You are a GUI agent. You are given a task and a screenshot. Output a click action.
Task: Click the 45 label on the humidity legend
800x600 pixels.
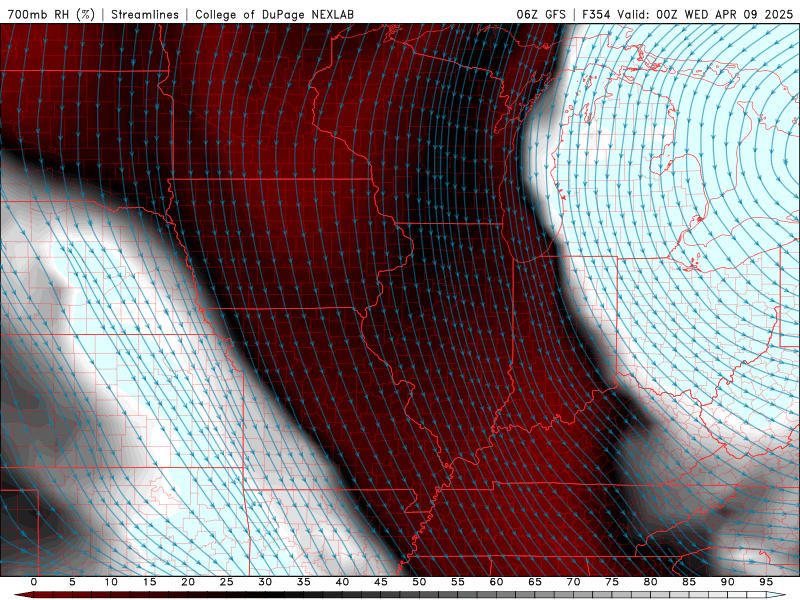coord(381,582)
